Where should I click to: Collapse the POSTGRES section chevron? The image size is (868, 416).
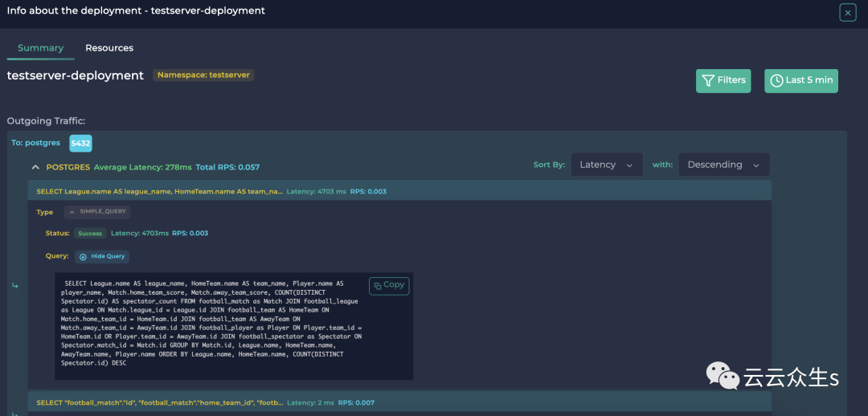(35, 167)
